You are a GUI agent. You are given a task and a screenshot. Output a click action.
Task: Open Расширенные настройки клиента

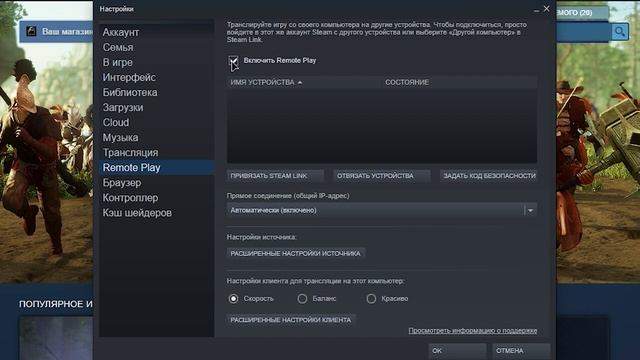click(x=291, y=320)
